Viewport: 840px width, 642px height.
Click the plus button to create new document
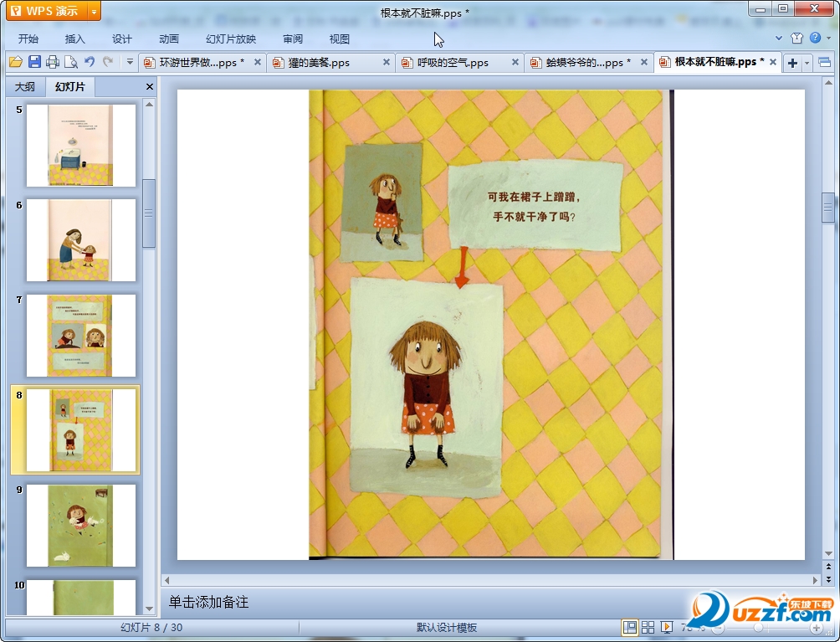[792, 64]
